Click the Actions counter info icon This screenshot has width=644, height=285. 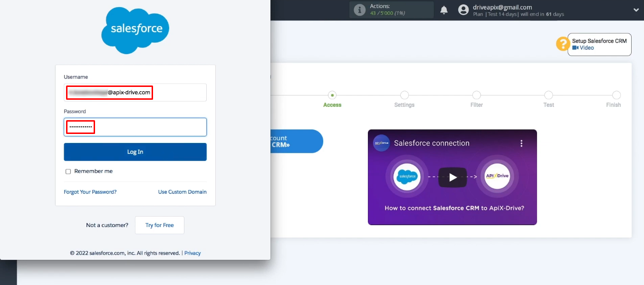pos(359,9)
